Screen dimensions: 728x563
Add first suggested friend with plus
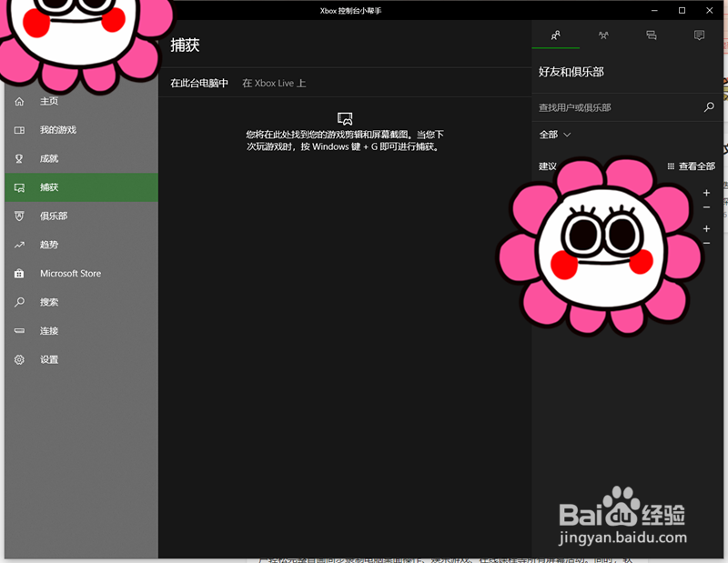click(707, 193)
